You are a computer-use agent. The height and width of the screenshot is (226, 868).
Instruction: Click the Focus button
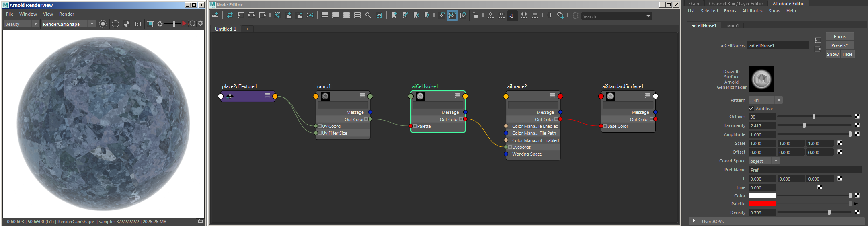point(839,37)
